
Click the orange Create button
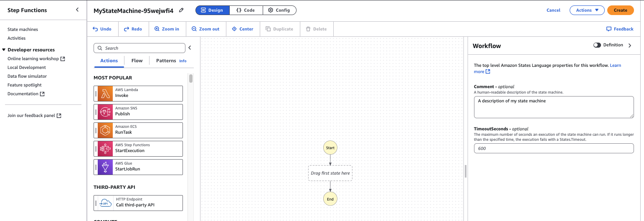(620, 10)
